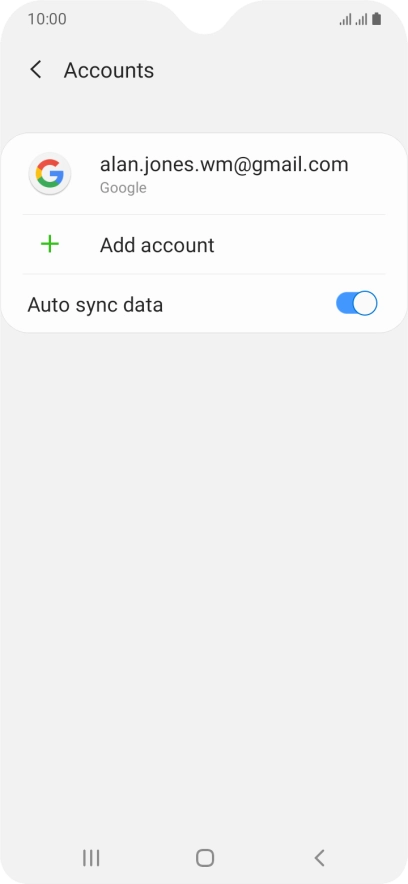Tap the second signal strength icon
This screenshot has width=408, height=884.
coord(361,20)
